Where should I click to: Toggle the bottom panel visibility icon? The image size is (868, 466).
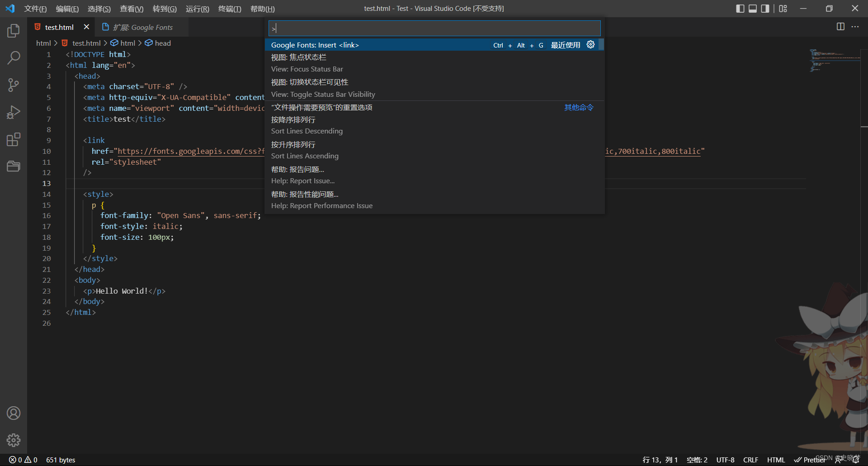[752, 8]
